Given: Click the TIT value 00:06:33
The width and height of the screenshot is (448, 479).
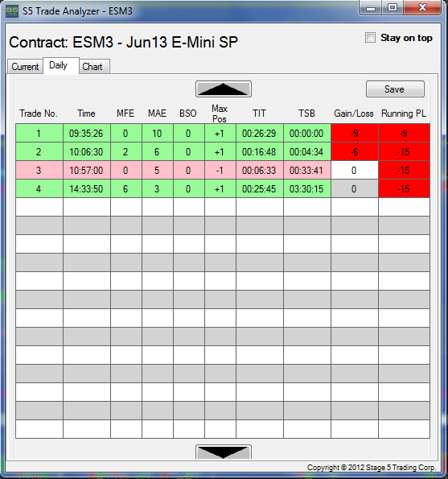Looking at the screenshot, I should [260, 170].
